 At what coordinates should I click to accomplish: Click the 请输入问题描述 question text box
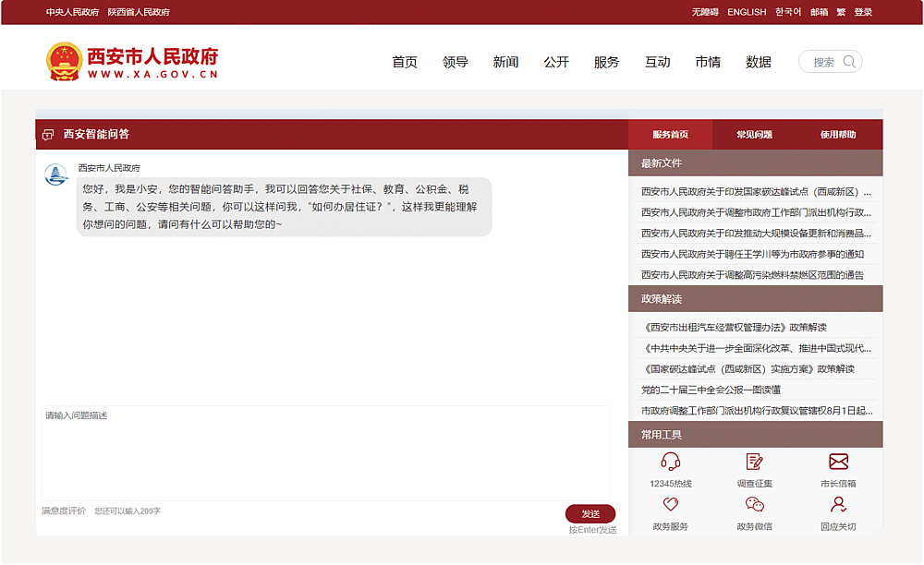click(x=325, y=452)
